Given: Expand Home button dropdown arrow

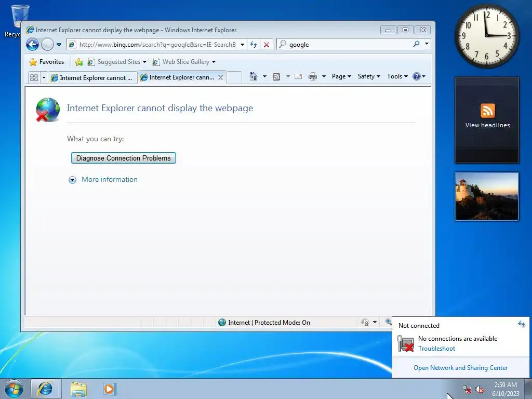Looking at the screenshot, I should click(264, 76).
